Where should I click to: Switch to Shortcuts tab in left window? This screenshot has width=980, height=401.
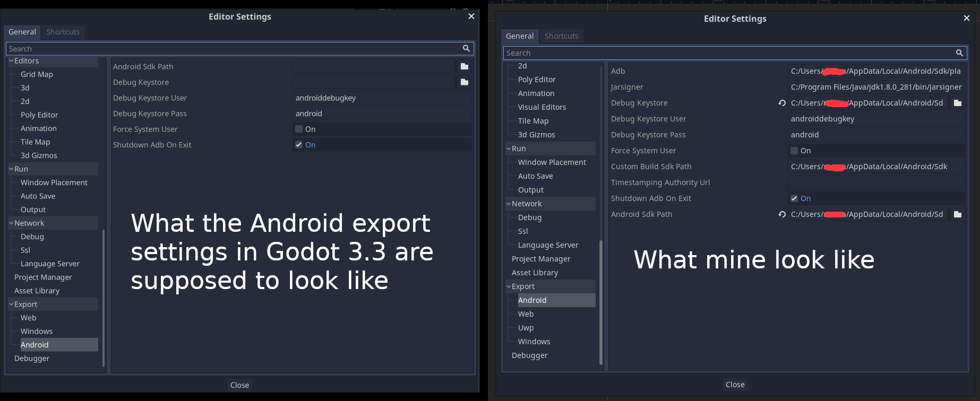pos(63,32)
